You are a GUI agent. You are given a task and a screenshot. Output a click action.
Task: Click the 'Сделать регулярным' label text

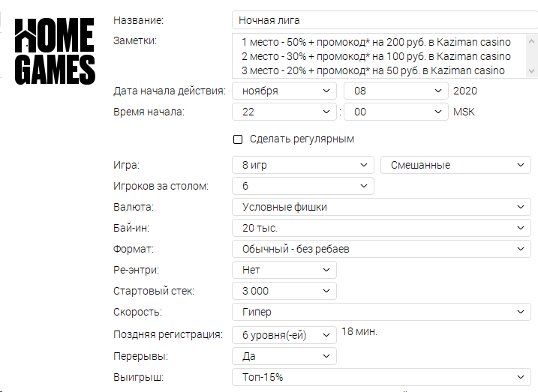[302, 139]
